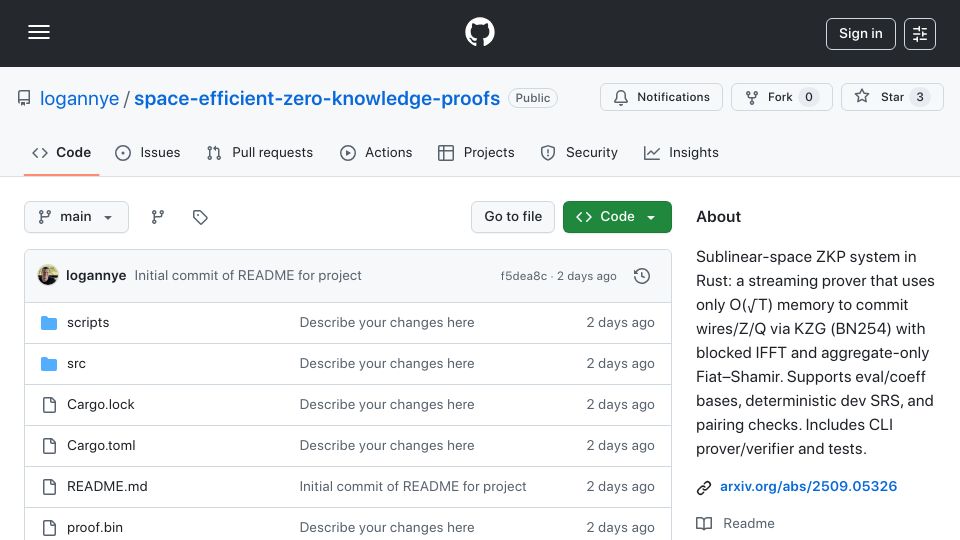Open README.md file

point(107,487)
